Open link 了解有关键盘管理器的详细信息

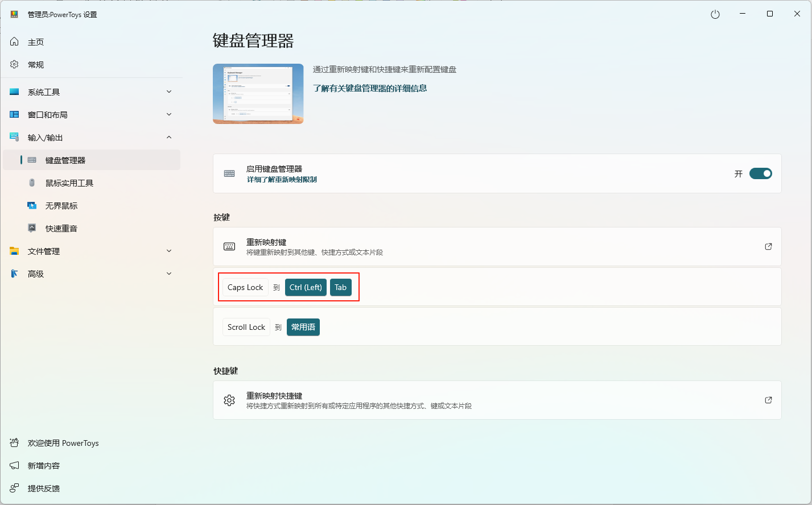tap(370, 88)
